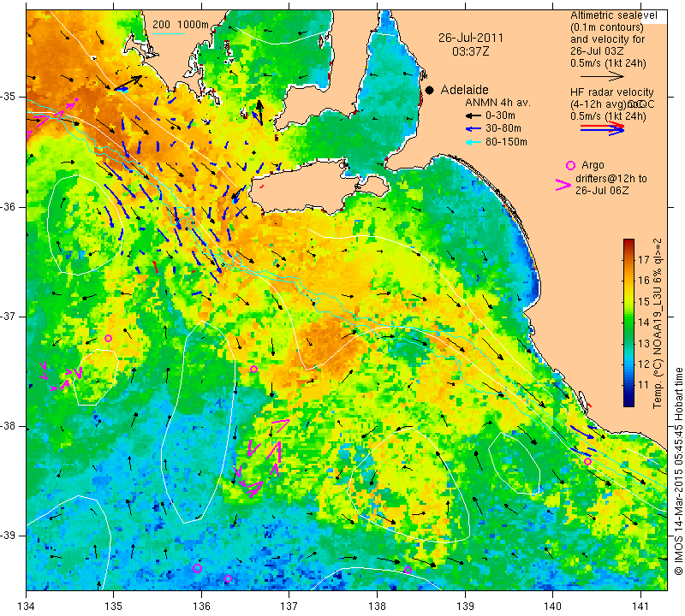Click the Argo float circle near 37.2S 135E

coord(109,338)
